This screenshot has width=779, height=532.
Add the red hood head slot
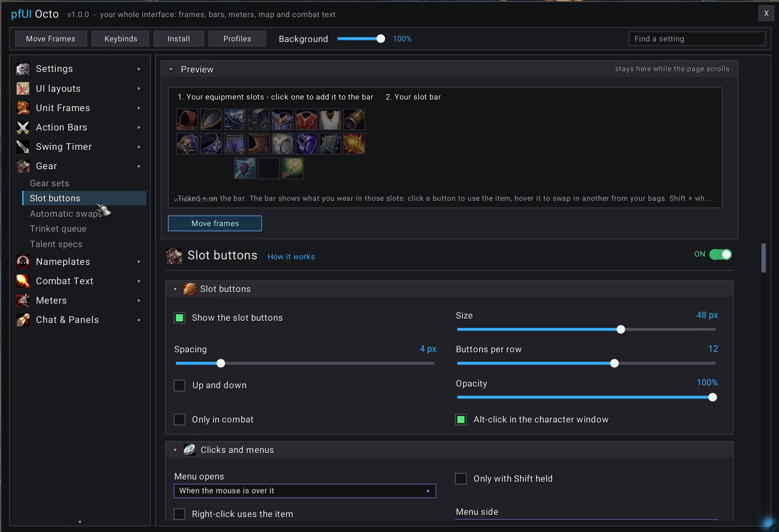[187, 119]
